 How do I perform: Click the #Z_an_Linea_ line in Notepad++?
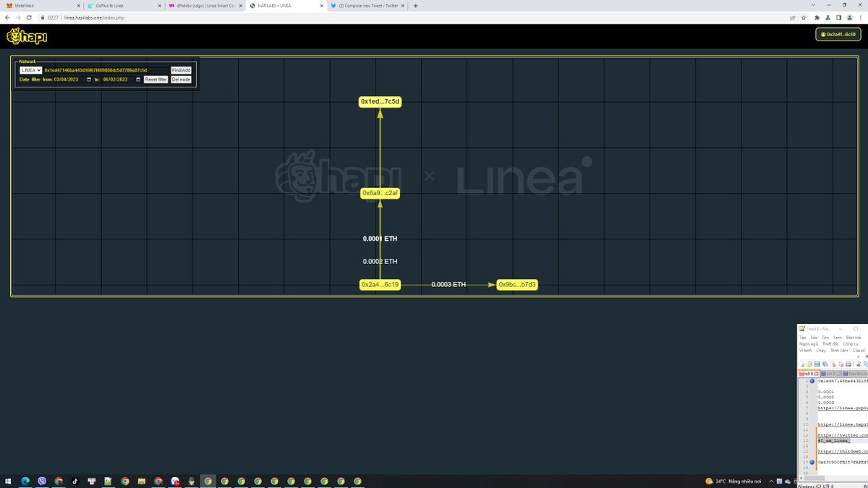coord(834,440)
